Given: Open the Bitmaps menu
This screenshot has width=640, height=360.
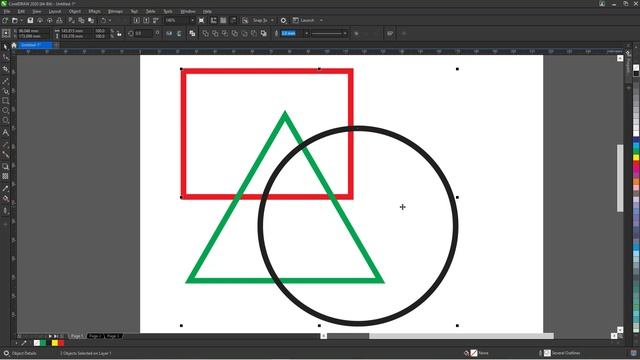Looking at the screenshot, I should coord(116,11).
